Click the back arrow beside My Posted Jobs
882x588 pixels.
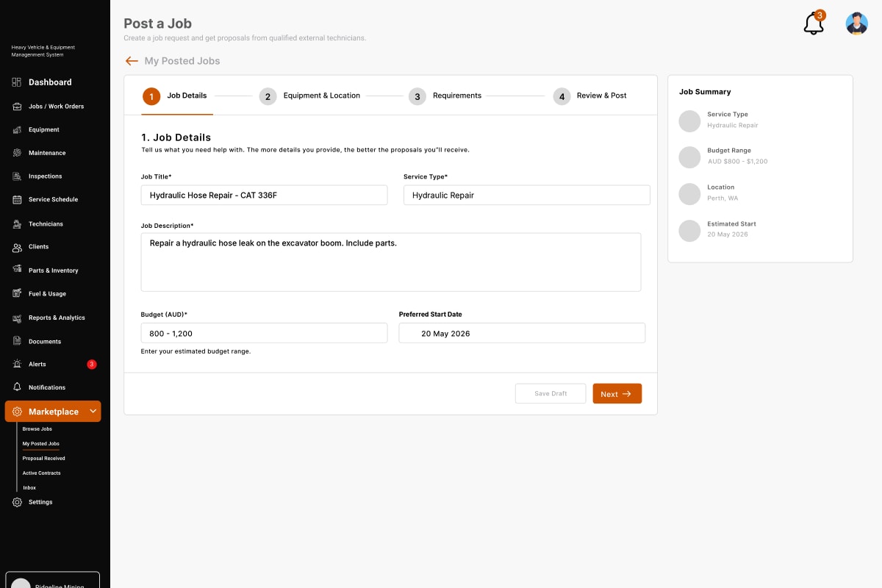coord(132,61)
